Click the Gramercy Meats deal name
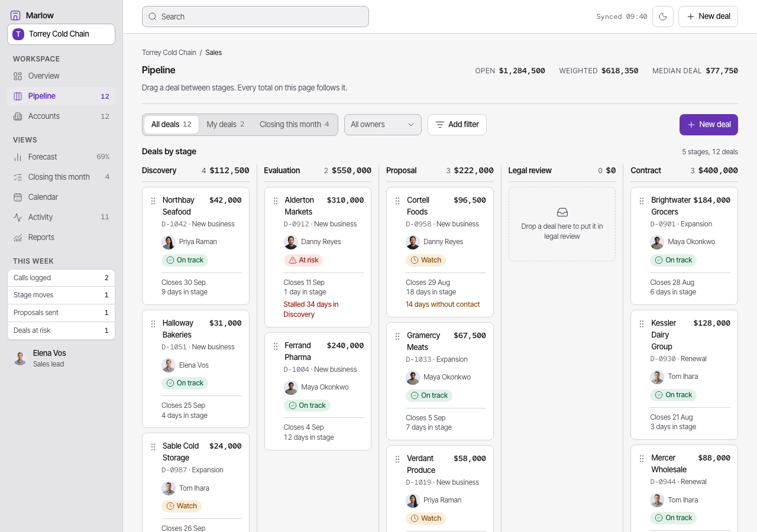The width and height of the screenshot is (757, 532). click(423, 342)
